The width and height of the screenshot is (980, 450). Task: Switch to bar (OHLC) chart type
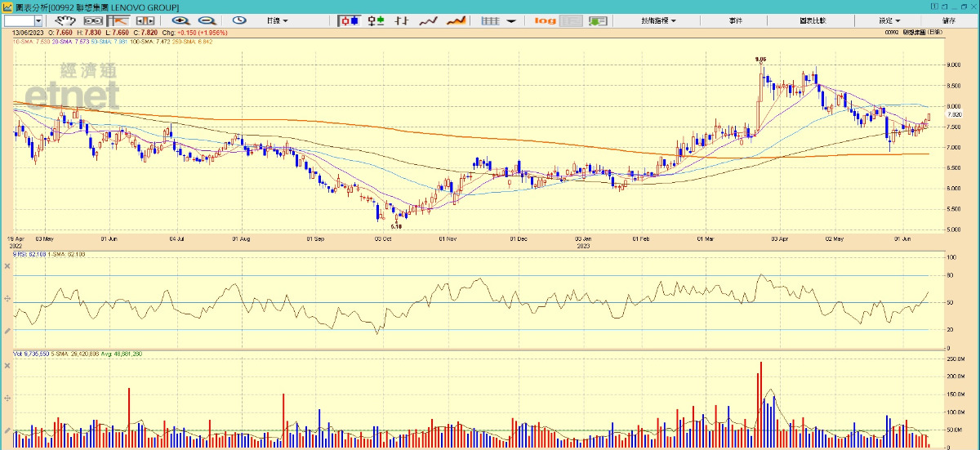coord(401,20)
